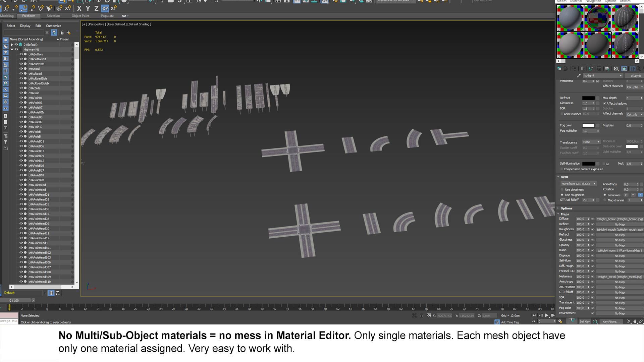Switch to the Object Paint ribbon tab

tap(80, 16)
